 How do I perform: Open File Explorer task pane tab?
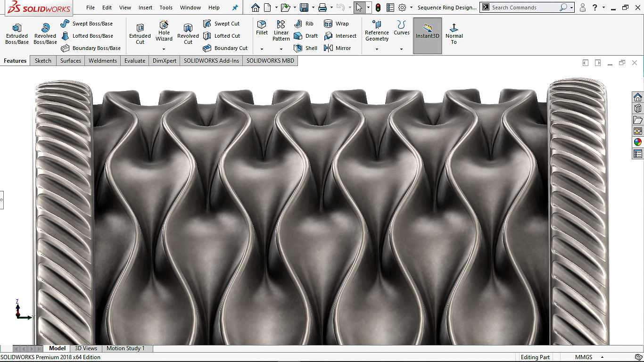[x=638, y=120]
